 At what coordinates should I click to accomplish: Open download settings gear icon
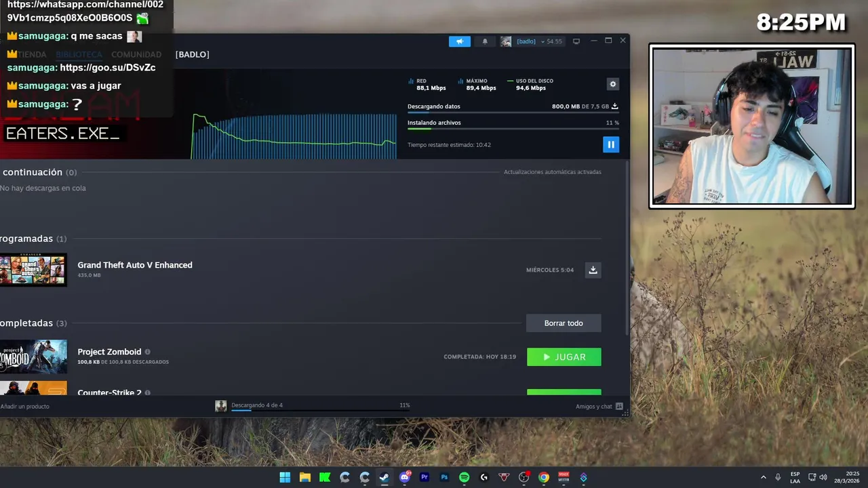tap(613, 84)
